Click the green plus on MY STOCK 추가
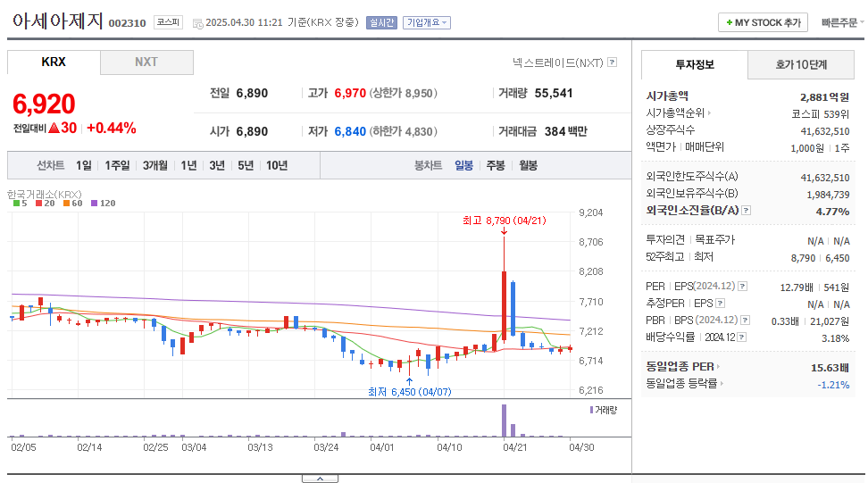The width and height of the screenshot is (868, 483). [729, 22]
